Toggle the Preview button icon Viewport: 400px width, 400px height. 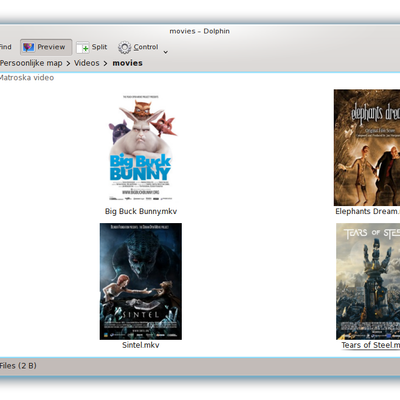click(x=29, y=47)
